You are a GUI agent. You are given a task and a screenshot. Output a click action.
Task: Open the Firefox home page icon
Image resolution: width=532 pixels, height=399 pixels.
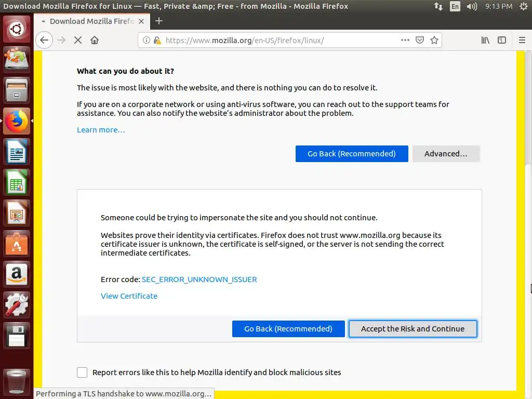click(95, 40)
